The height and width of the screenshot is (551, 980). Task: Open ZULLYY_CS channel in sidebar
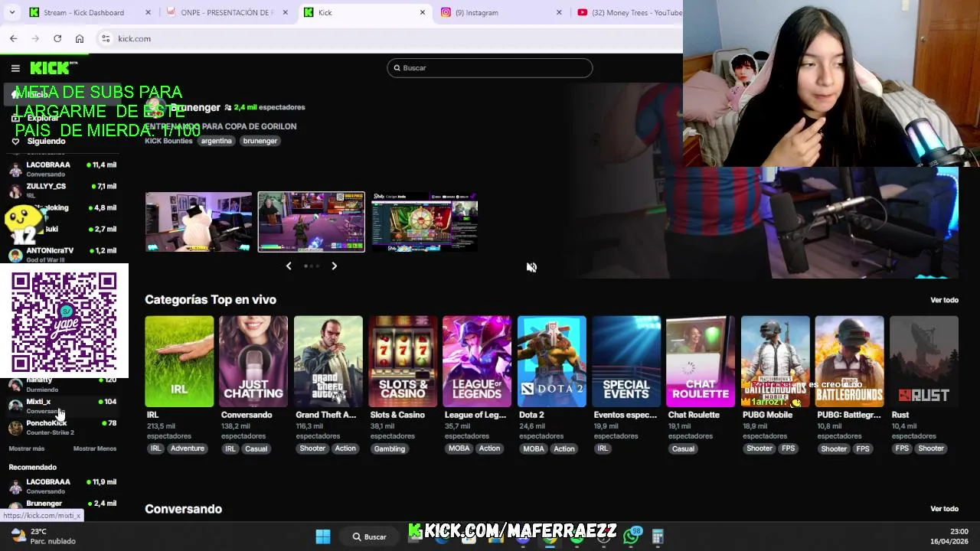point(61,190)
